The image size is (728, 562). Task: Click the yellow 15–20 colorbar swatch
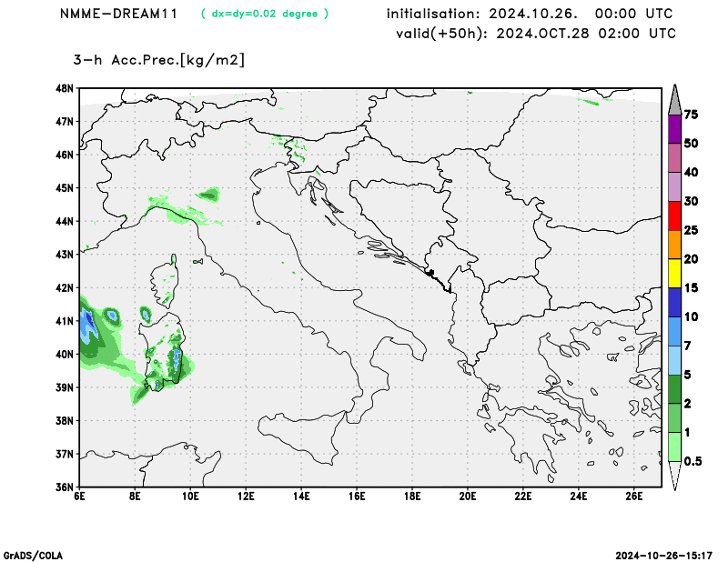(x=674, y=274)
